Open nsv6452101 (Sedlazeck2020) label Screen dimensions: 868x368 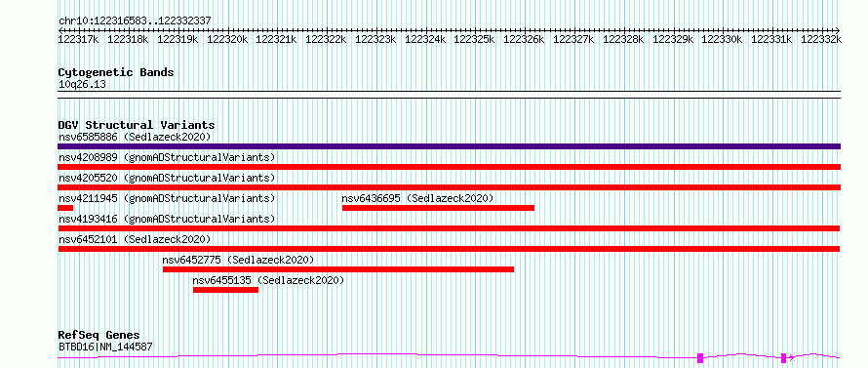point(135,239)
